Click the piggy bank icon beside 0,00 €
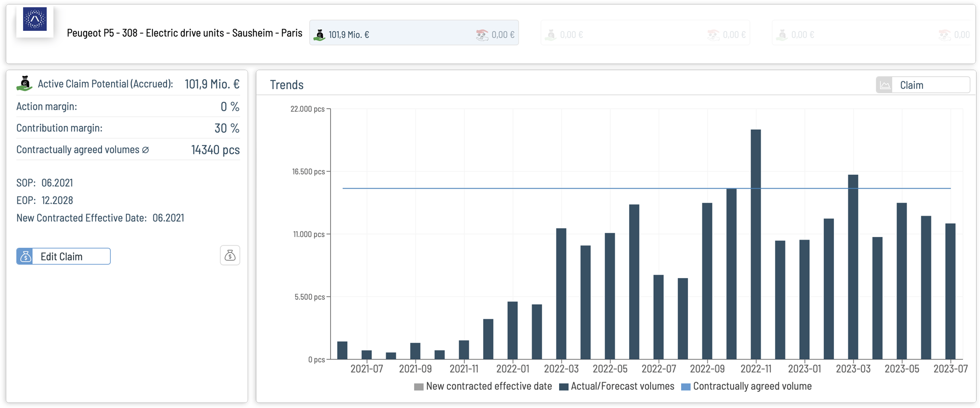The width and height of the screenshot is (980, 408). pyautogui.click(x=482, y=34)
